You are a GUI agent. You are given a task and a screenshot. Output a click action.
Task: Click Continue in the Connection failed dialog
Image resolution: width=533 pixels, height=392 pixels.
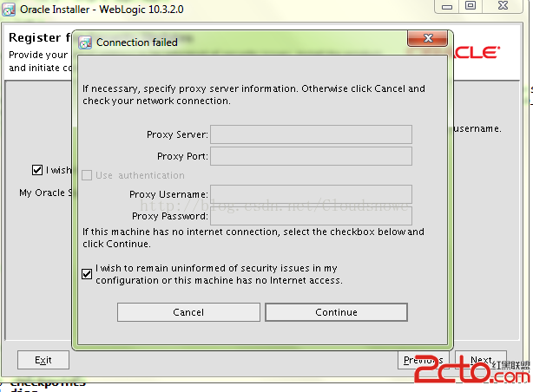(336, 312)
